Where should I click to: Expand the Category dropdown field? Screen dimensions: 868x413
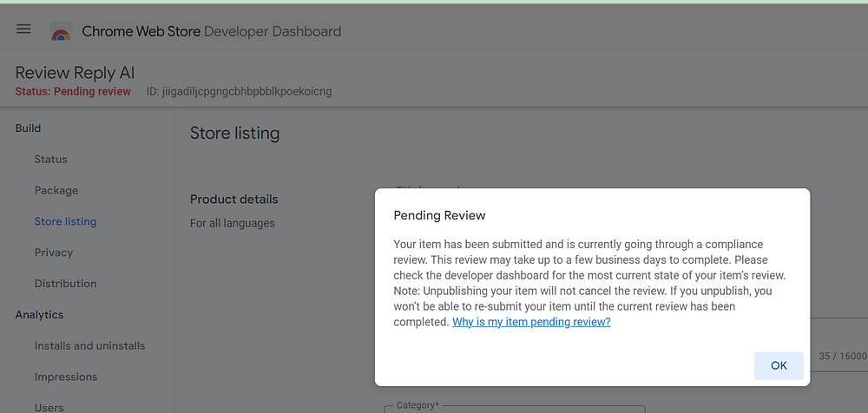[515, 410]
